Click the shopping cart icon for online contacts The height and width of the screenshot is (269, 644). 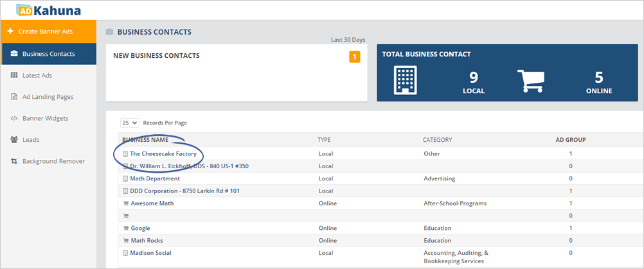pyautogui.click(x=530, y=80)
